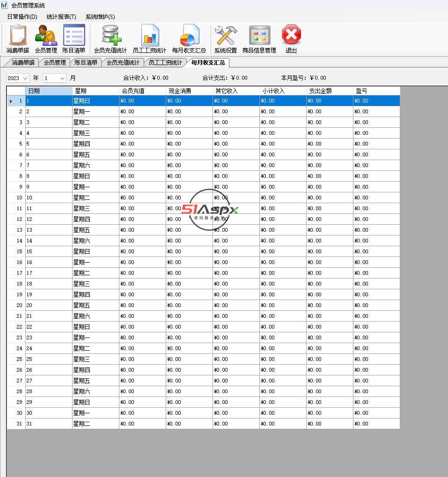Select row header 1 with arrow indicator
Viewport: 448px width, 477px height.
16,101
